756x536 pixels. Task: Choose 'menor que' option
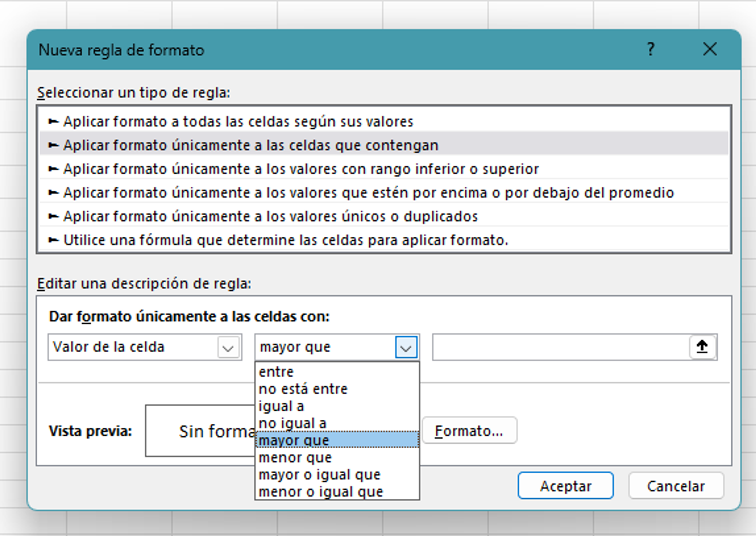point(337,457)
